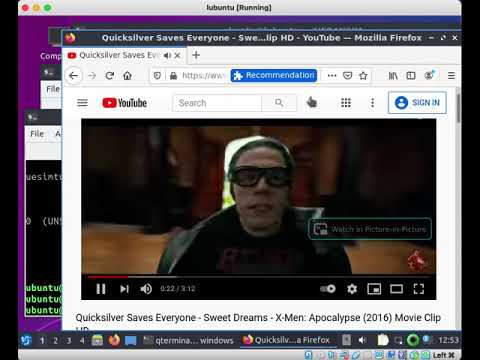Mute the video player volume
This screenshot has height=360, width=480.
(146, 289)
